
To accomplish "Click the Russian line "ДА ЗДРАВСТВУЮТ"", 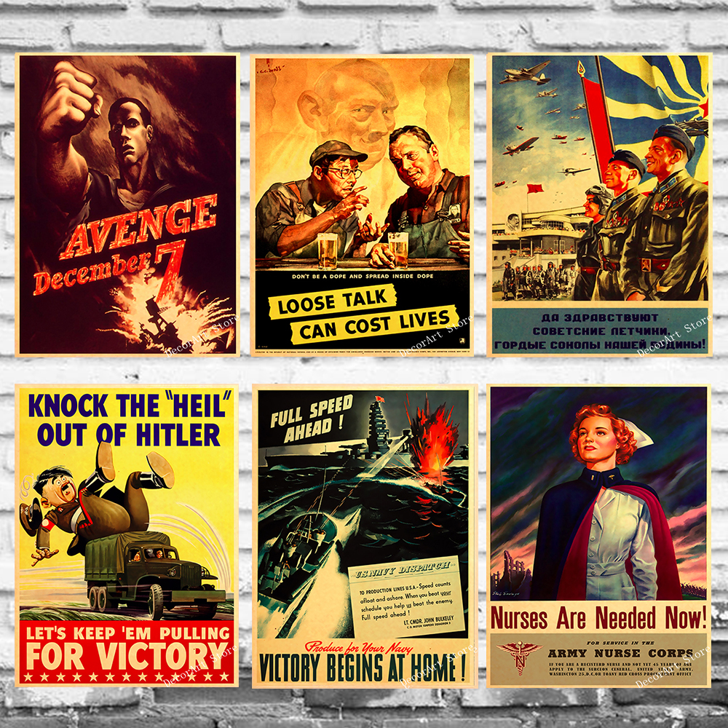I will tap(599, 318).
